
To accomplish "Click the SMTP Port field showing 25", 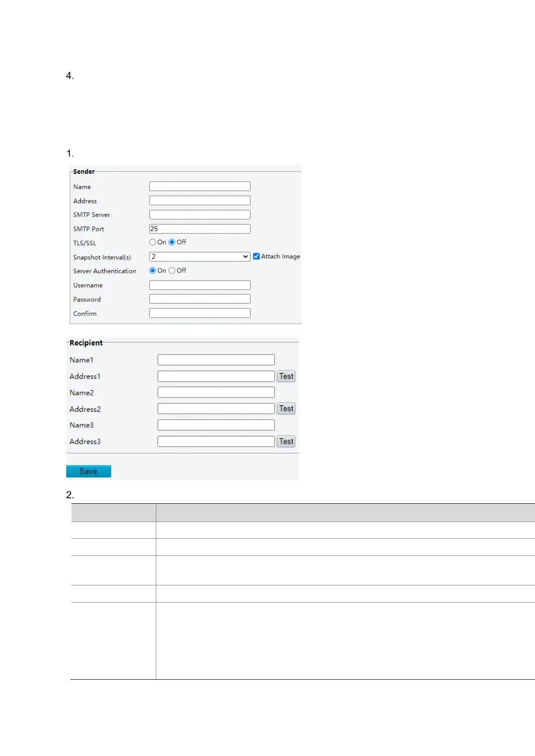I will (199, 229).
